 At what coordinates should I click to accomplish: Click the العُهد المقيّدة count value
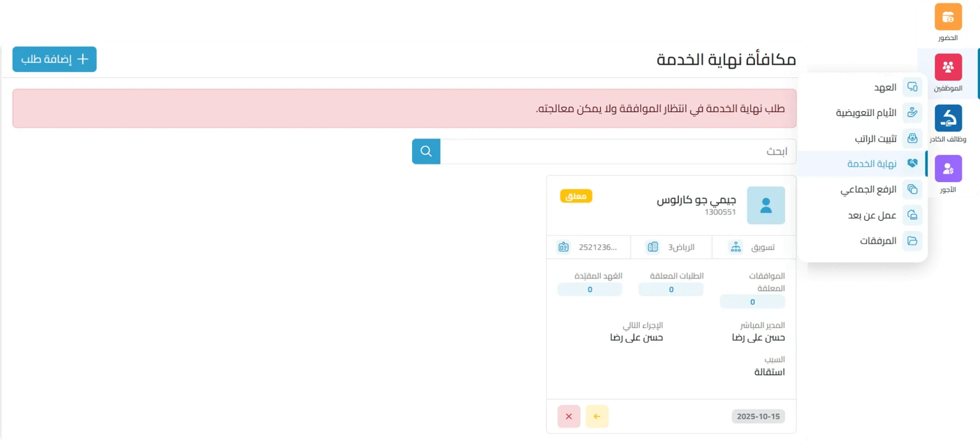click(x=590, y=290)
